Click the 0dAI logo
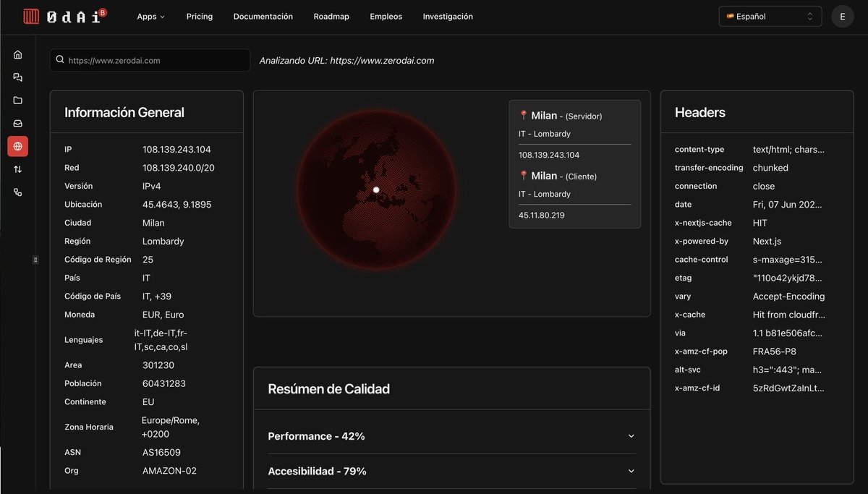This screenshot has width=868, height=494. (64, 16)
